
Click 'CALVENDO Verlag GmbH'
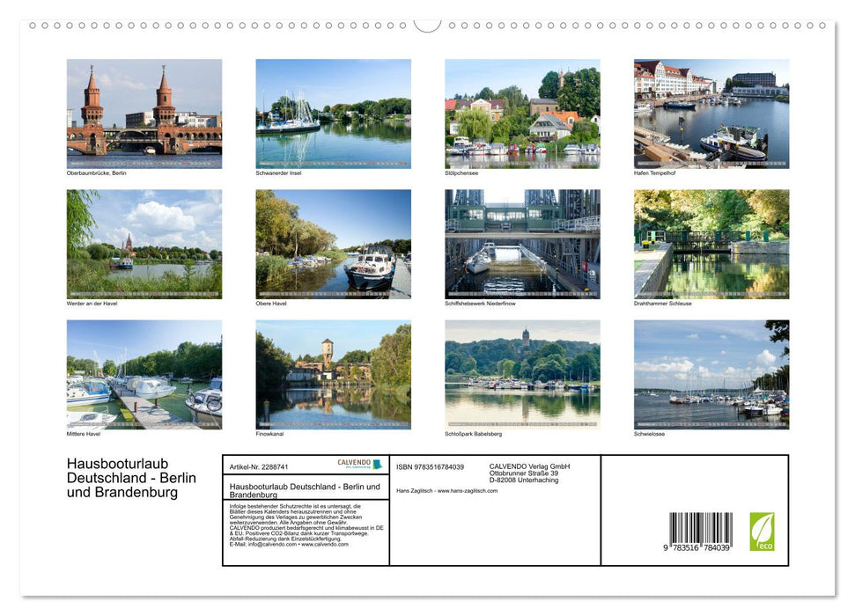tap(529, 466)
